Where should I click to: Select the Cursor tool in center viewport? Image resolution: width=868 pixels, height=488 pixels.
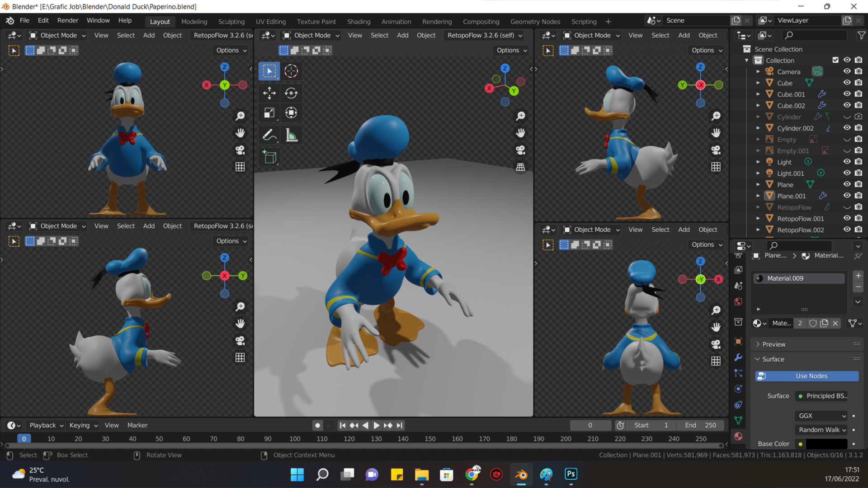291,71
